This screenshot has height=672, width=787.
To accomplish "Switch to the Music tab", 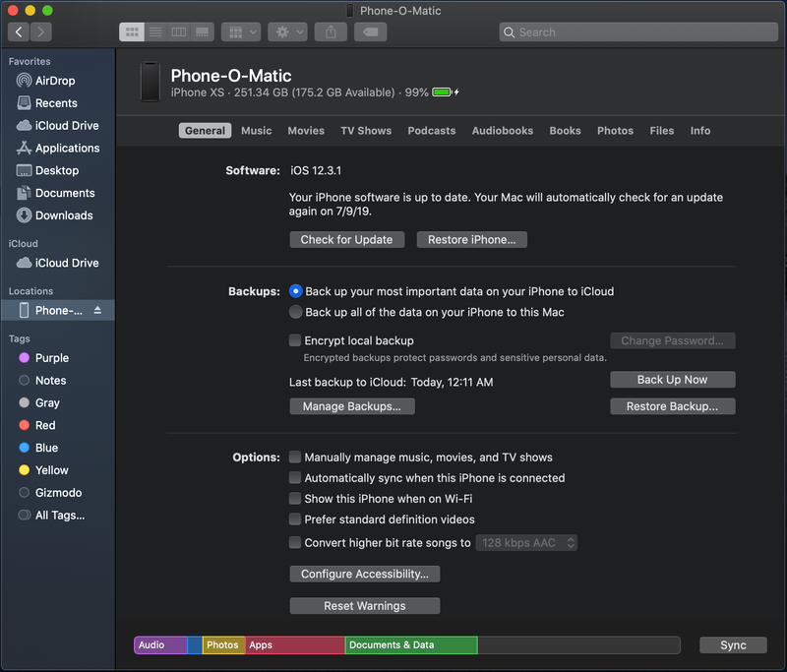I will tap(257, 131).
